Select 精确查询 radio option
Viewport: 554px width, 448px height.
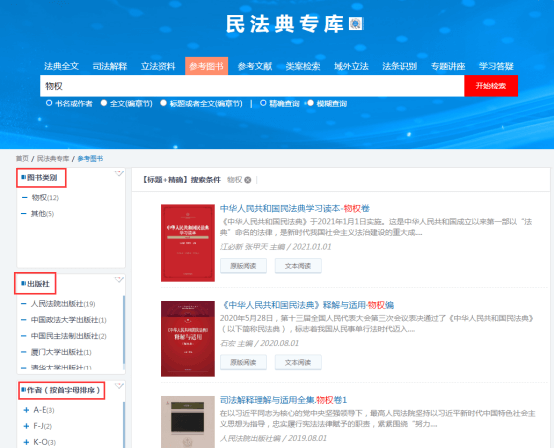[263, 103]
